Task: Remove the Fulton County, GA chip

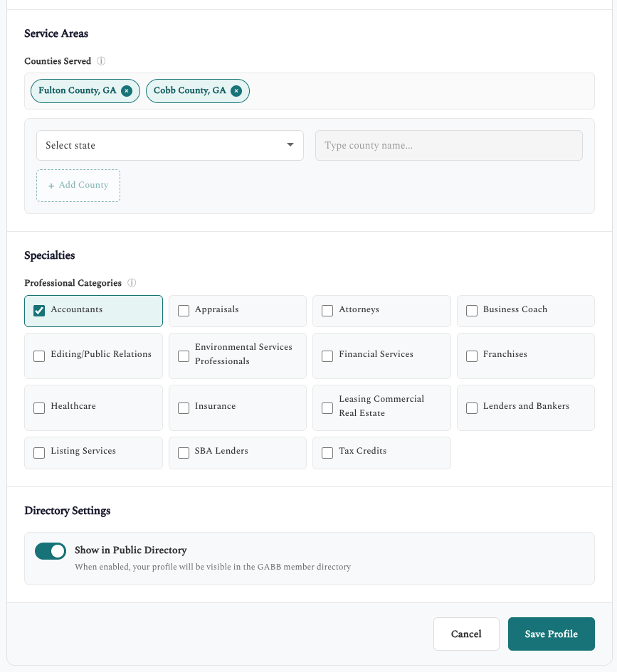Action: pyautogui.click(x=127, y=91)
